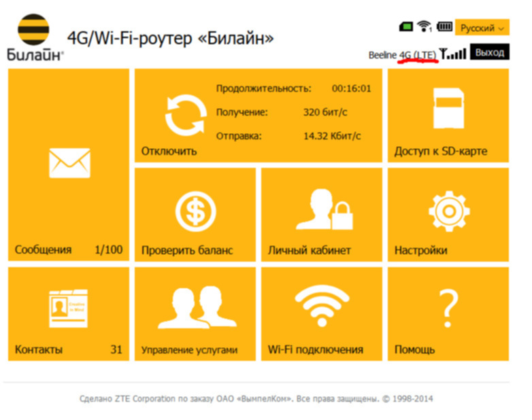Open the person with padlock icon

[x=325, y=209]
